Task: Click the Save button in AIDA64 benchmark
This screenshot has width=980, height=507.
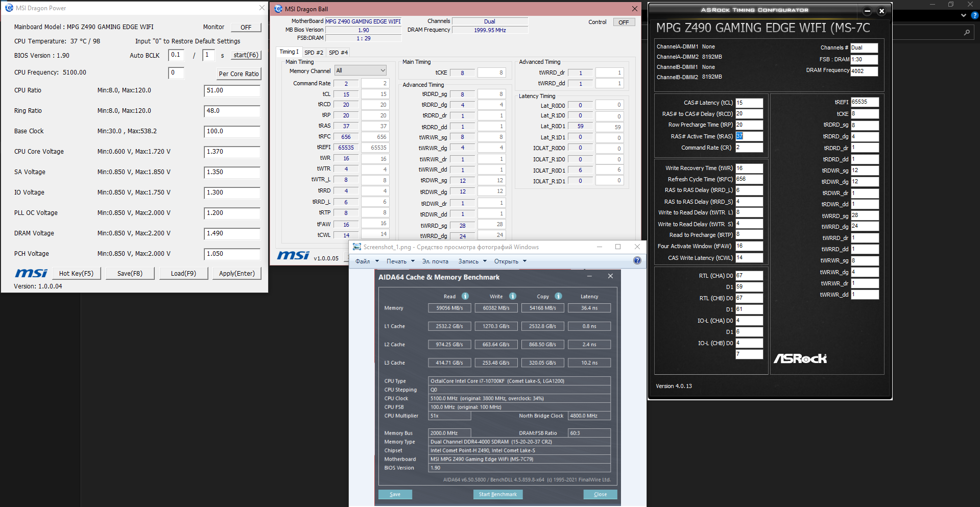Action: coord(395,494)
